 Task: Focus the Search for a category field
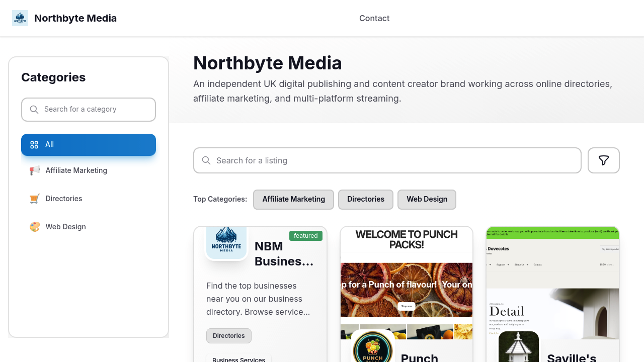coord(89,110)
